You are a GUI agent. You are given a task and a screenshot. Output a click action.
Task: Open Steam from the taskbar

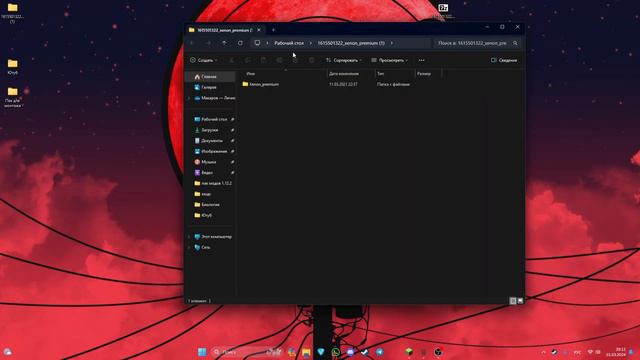(x=364, y=352)
